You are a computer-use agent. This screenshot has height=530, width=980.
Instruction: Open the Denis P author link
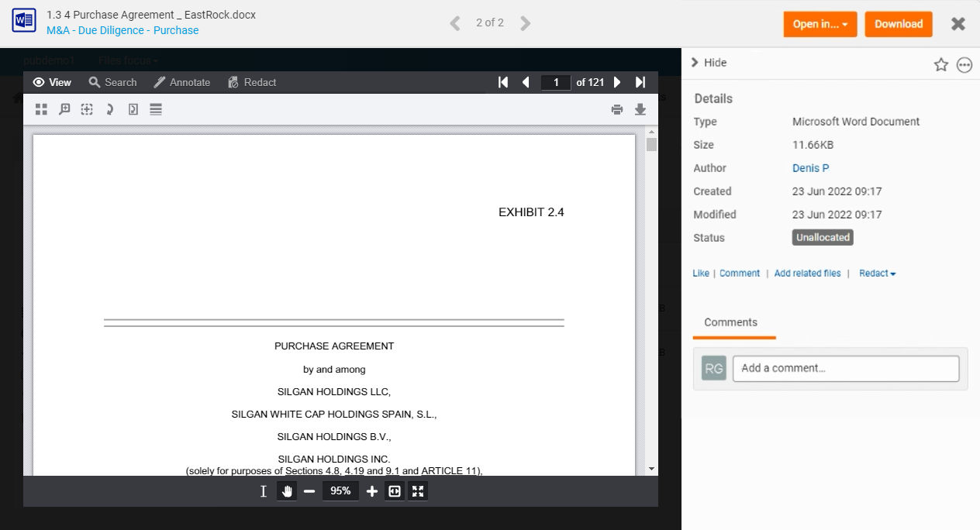(811, 168)
